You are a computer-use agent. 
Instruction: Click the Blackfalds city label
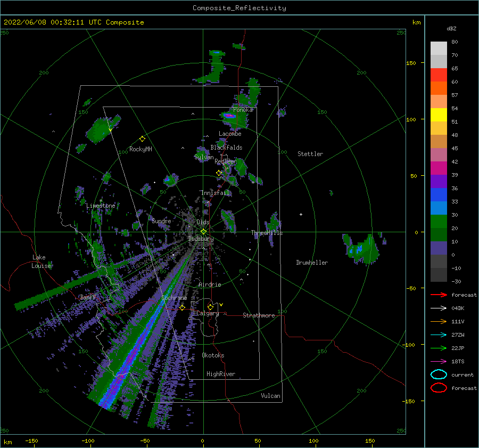[x=226, y=148]
